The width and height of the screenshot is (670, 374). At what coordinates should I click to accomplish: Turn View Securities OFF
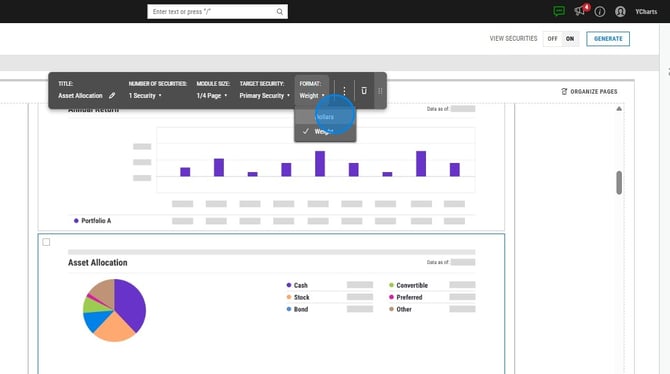[x=552, y=38]
